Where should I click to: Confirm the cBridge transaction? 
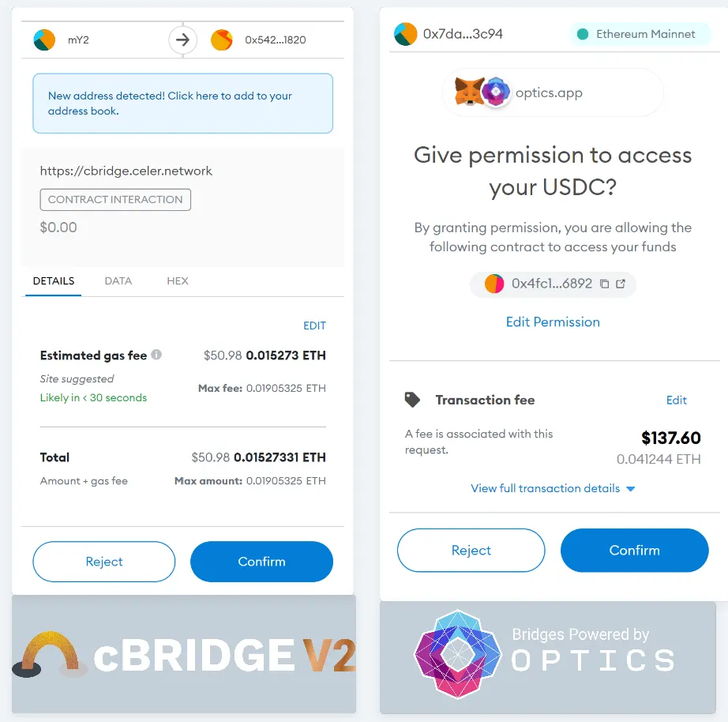point(261,562)
